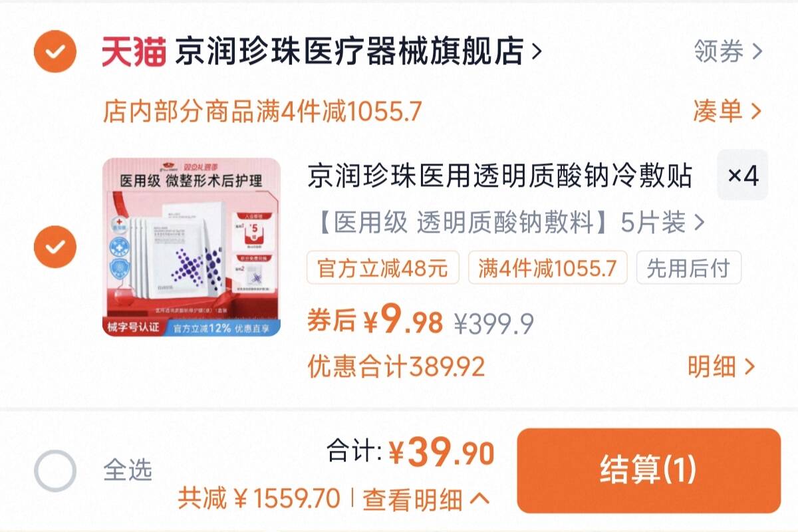
Task: Tap the 共减 ¥1559.70 savings text
Action: coord(259,499)
